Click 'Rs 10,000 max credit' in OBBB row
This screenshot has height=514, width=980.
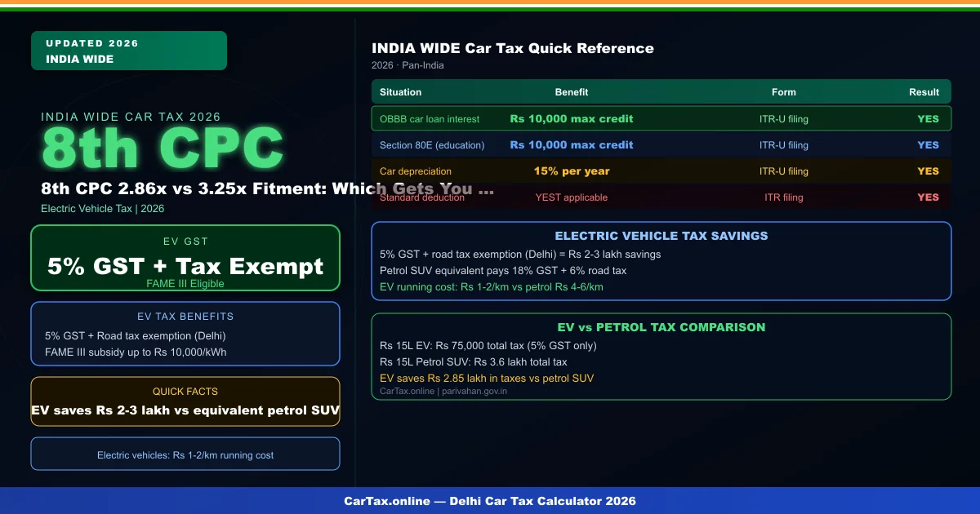click(x=572, y=119)
